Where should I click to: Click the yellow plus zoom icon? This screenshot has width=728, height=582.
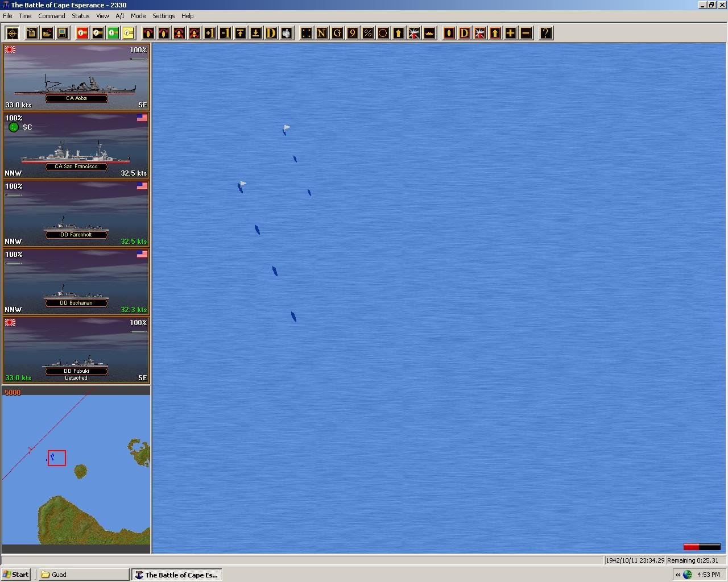pos(510,33)
